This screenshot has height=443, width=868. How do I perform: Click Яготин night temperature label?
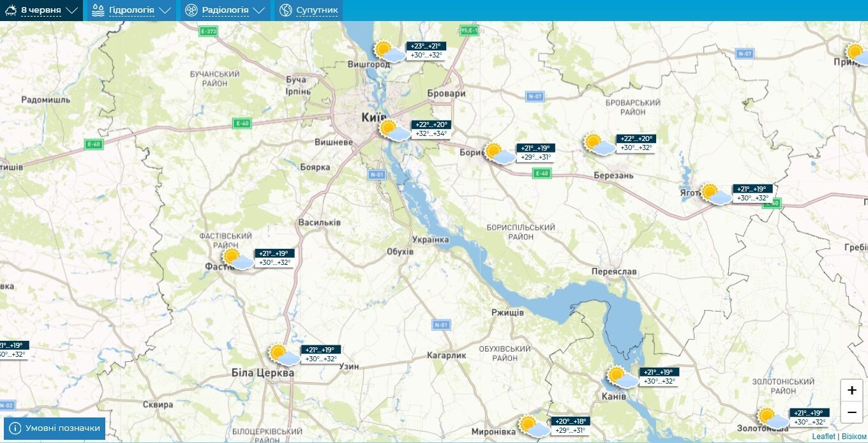(753, 189)
